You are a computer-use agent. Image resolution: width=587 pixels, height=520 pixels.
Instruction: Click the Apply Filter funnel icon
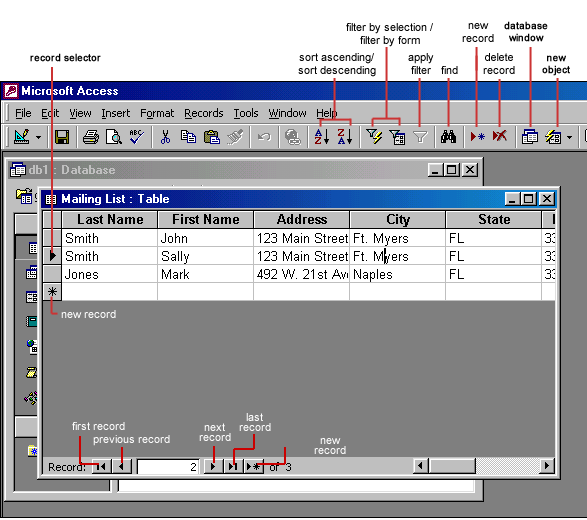(x=420, y=137)
